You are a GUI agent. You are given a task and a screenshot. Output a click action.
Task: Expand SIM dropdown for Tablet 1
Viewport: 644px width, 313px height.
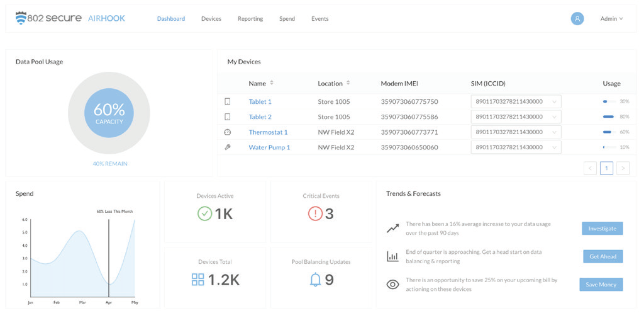tap(554, 101)
